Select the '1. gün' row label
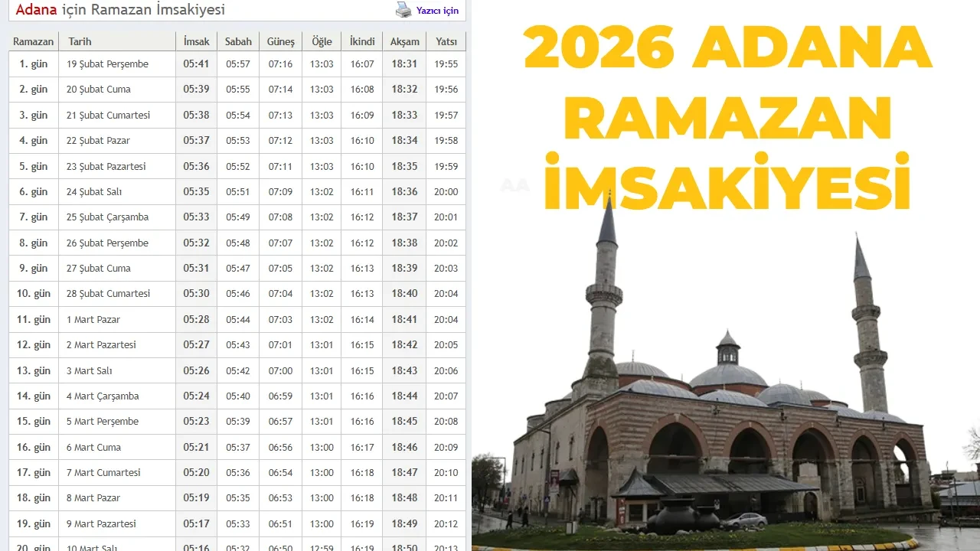Image resolution: width=980 pixels, height=551 pixels. tap(32, 64)
